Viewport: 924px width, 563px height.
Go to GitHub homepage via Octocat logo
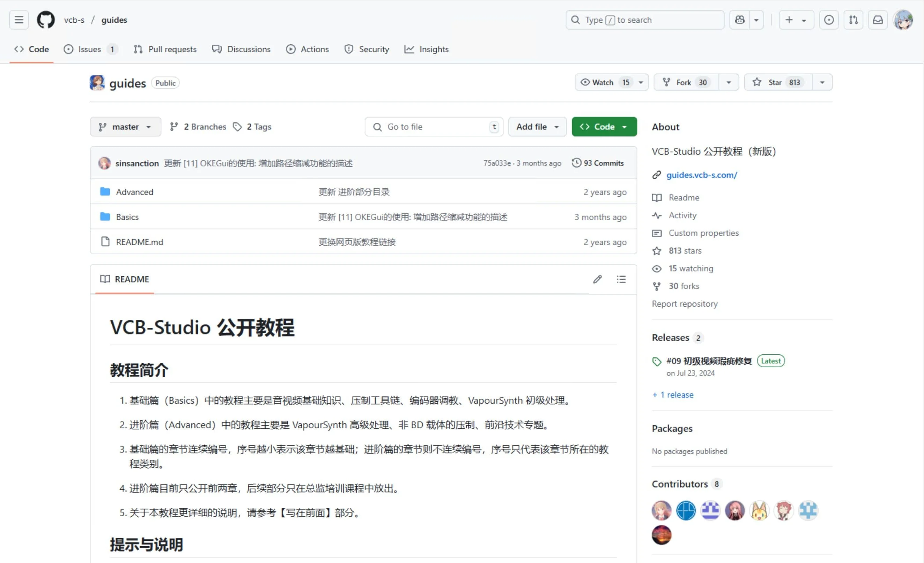click(46, 20)
